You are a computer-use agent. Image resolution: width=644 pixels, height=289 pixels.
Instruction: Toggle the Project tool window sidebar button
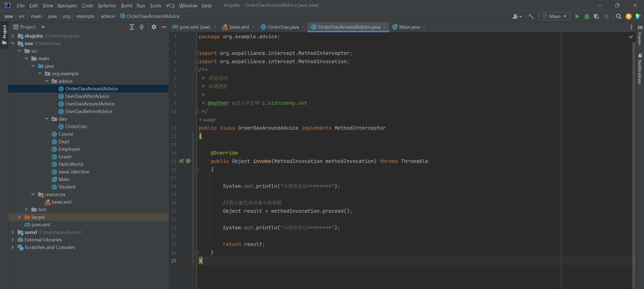(4, 31)
